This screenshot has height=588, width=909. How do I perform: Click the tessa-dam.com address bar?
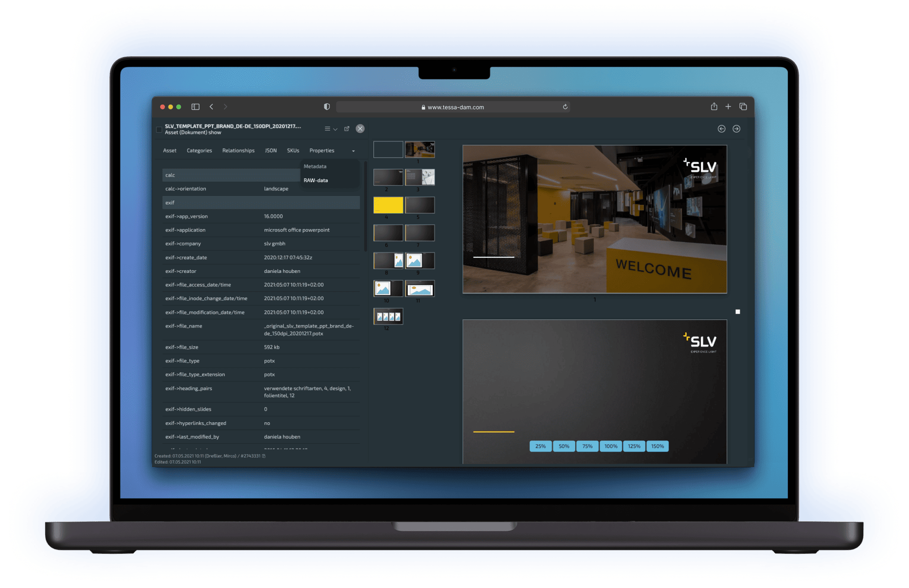pyautogui.click(x=453, y=107)
